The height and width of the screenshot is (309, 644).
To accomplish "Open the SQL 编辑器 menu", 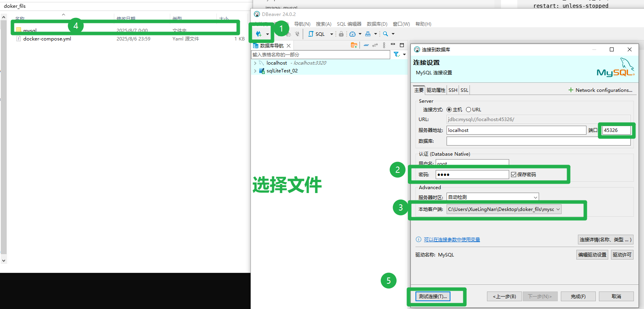I will click(349, 24).
